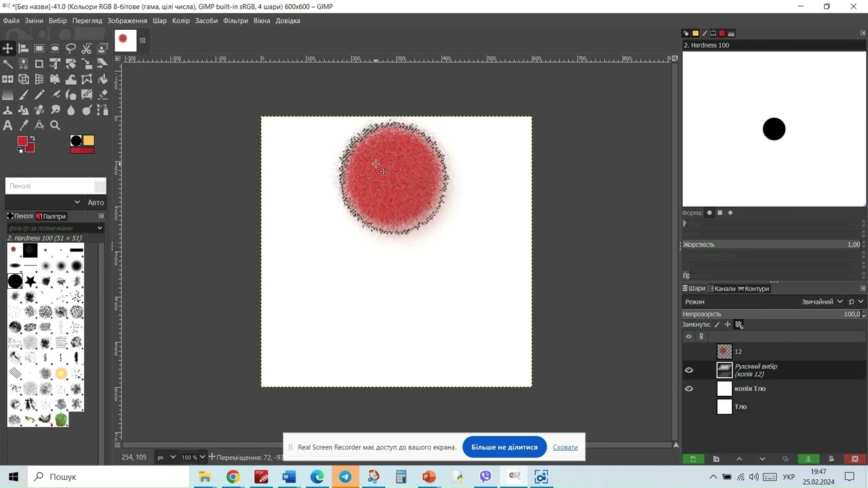Select the Color Picker eyedropper tool
The width and height of the screenshot is (868, 488).
click(24, 125)
